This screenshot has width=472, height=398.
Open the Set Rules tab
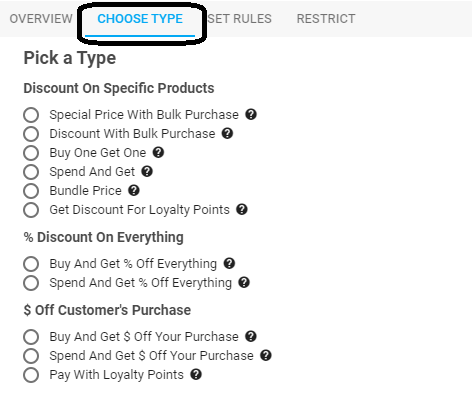point(240,19)
